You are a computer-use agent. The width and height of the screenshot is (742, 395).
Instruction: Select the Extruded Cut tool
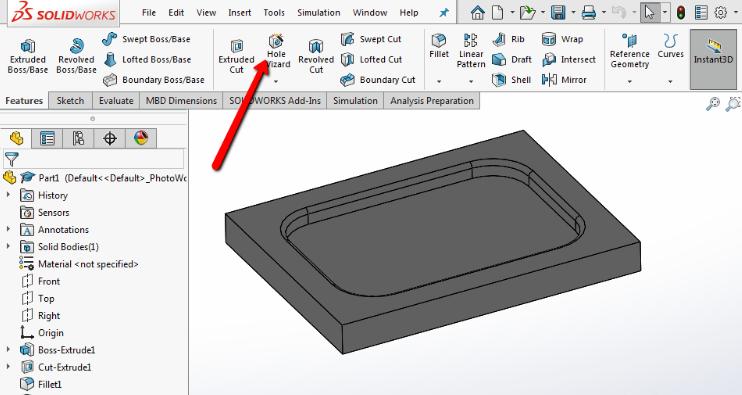click(236, 57)
